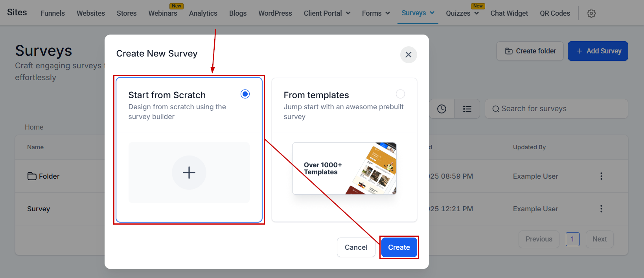Click the Search for surveys field
The height and width of the screenshot is (278, 644).
(x=556, y=109)
